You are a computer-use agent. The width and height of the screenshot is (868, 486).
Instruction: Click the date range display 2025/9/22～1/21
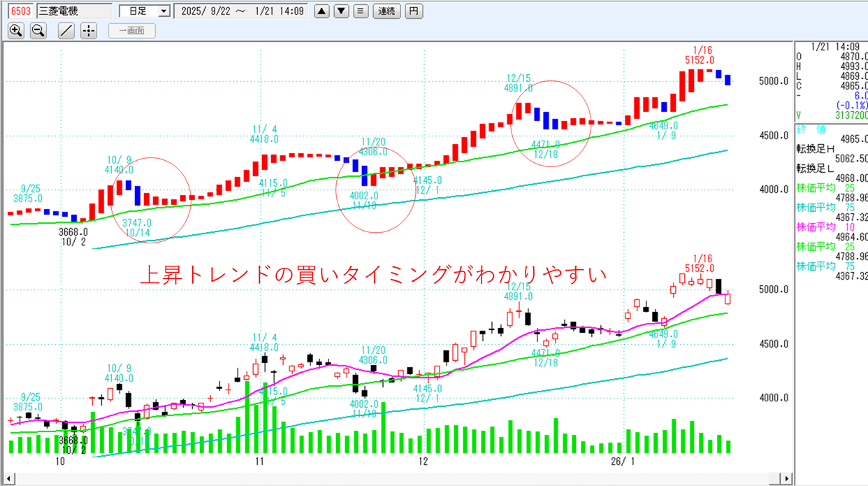point(241,11)
